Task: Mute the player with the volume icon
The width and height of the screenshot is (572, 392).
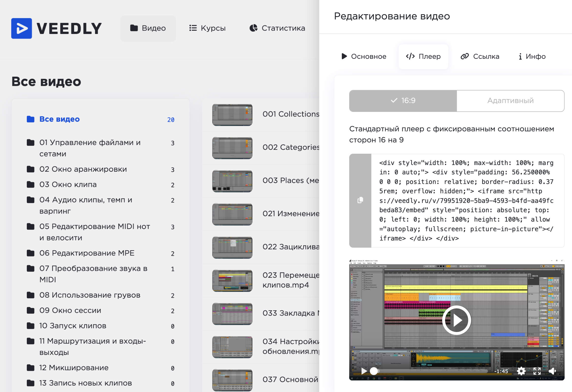Action: tap(553, 371)
